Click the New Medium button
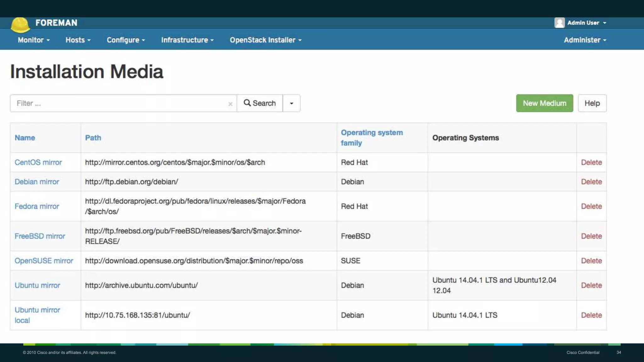This screenshot has height=362, width=644. tap(544, 103)
